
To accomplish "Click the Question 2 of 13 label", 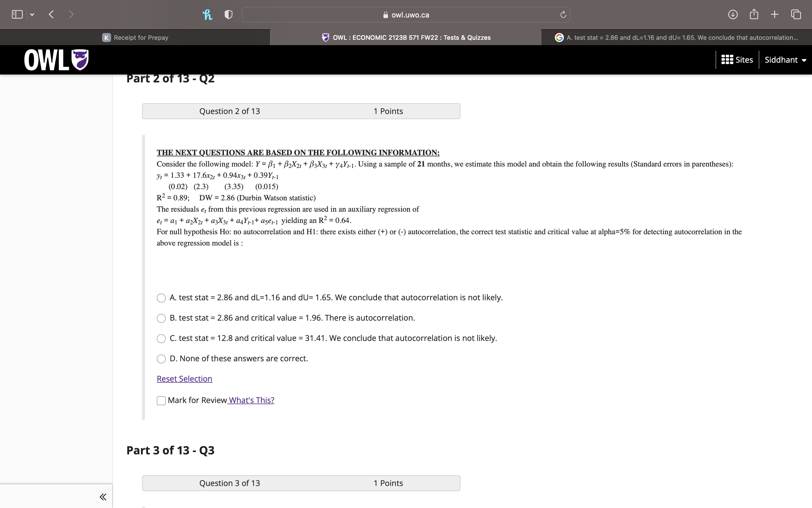I will (230, 111).
